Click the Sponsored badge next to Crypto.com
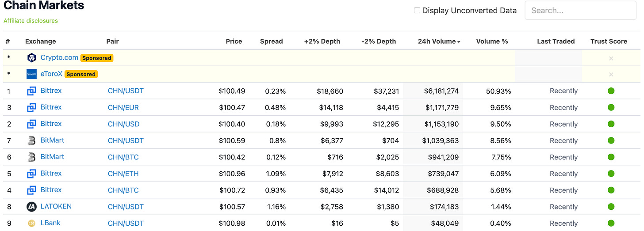 coord(97,58)
